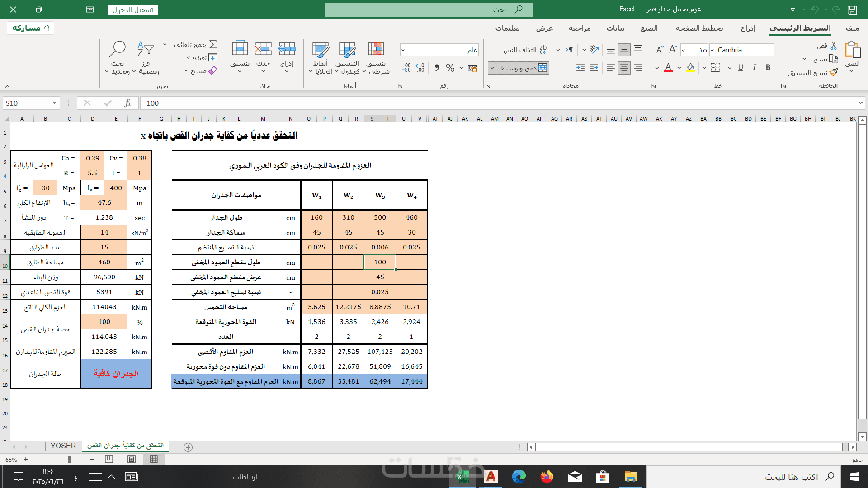Click the percent style icon
This screenshot has height=488, width=868.
click(450, 68)
